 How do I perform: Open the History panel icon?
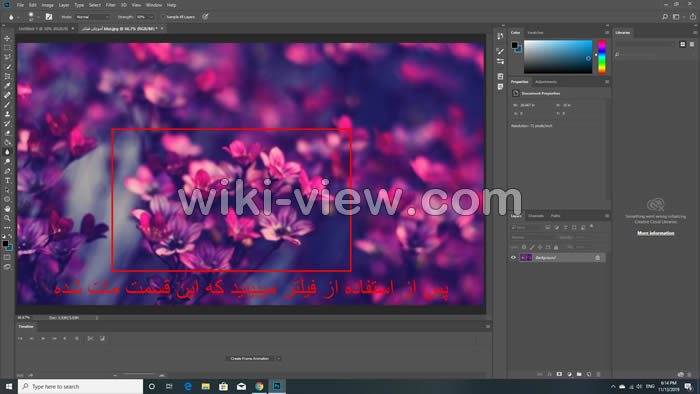[x=500, y=36]
